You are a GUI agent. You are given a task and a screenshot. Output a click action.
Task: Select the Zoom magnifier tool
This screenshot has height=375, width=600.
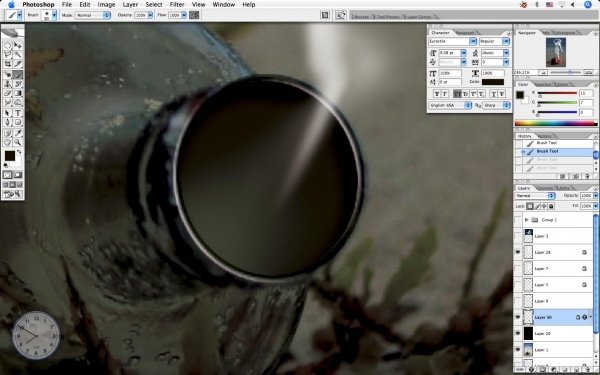pyautogui.click(x=18, y=142)
